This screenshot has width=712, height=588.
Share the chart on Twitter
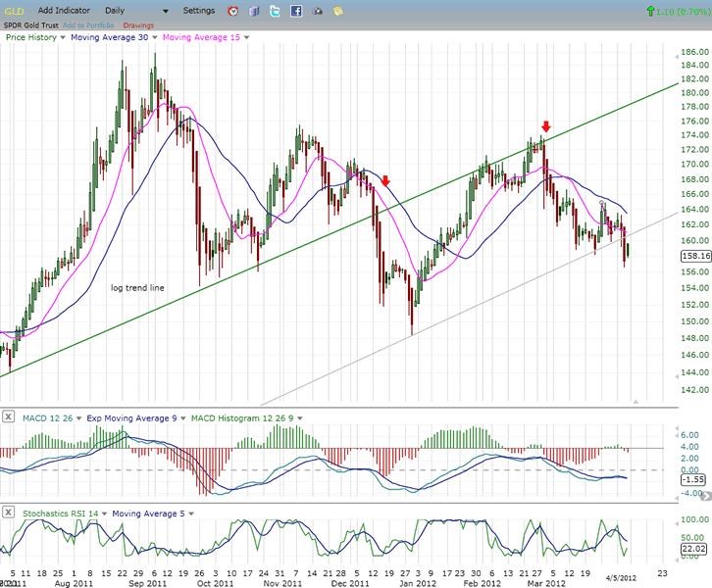click(275, 11)
